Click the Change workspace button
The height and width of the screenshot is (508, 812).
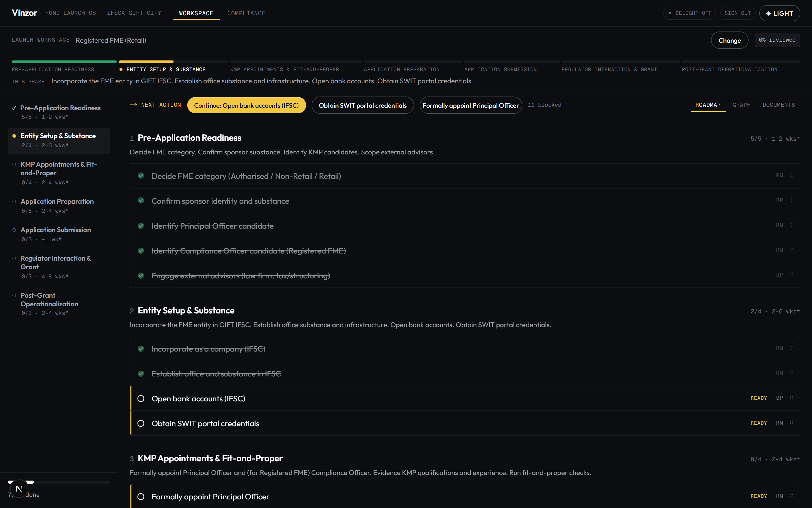coord(730,40)
